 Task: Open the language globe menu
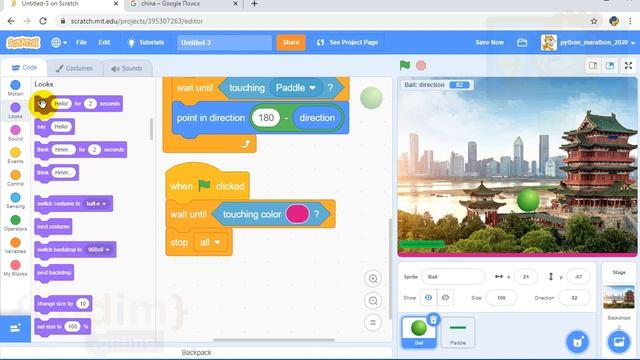click(59, 42)
